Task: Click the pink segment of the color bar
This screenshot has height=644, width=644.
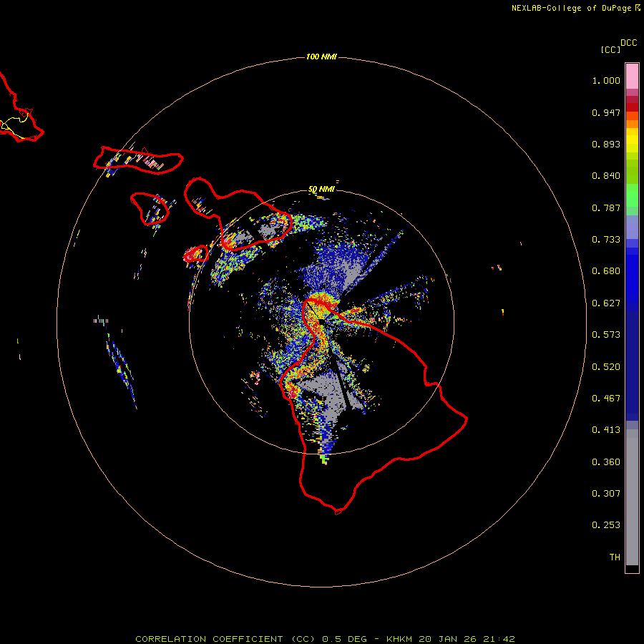Action: pyautogui.click(x=632, y=77)
